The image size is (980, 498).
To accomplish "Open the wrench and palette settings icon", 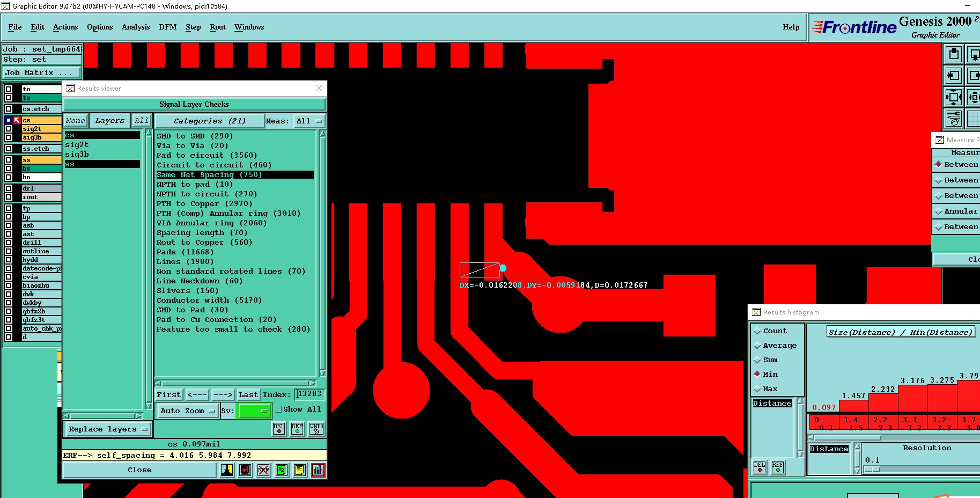I will 954,119.
